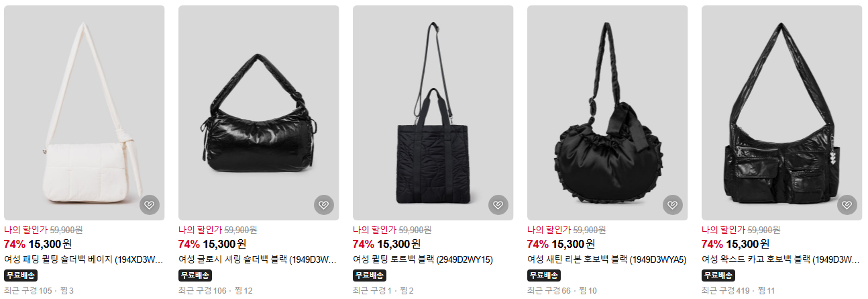This screenshot has width=868, height=299.
Task: Toggle wishlist heart on glossy shirring shoulder bag
Action: pyautogui.click(x=324, y=205)
